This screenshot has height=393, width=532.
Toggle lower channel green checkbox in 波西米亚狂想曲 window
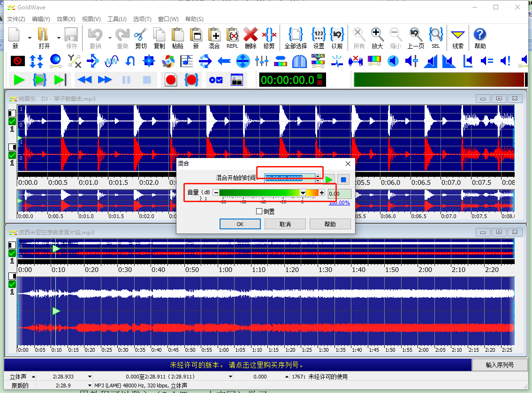[x=12, y=284]
